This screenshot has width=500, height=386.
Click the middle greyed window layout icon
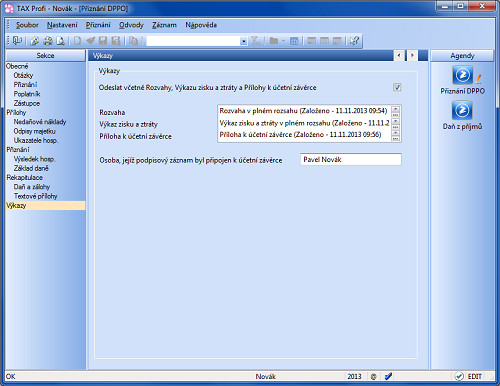click(324, 41)
